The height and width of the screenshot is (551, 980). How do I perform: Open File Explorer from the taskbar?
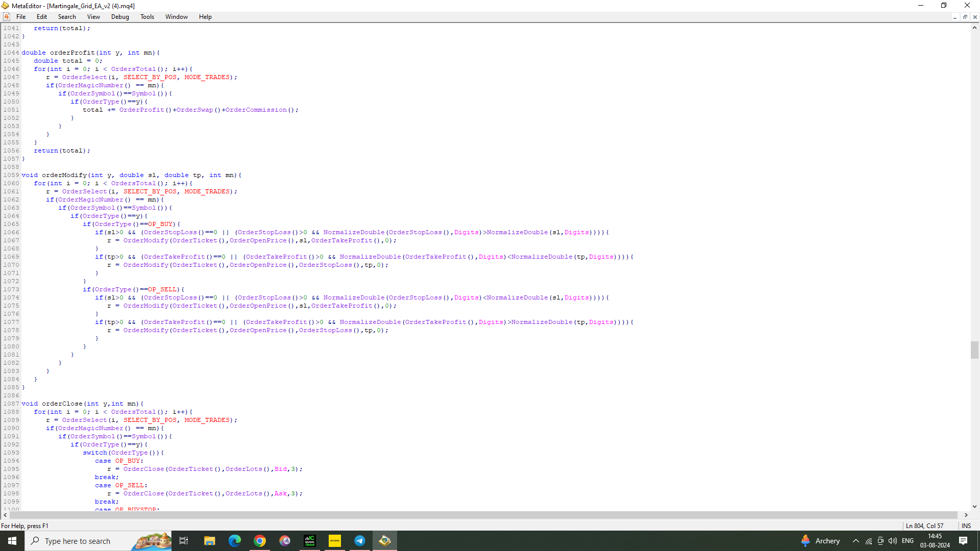coord(209,541)
